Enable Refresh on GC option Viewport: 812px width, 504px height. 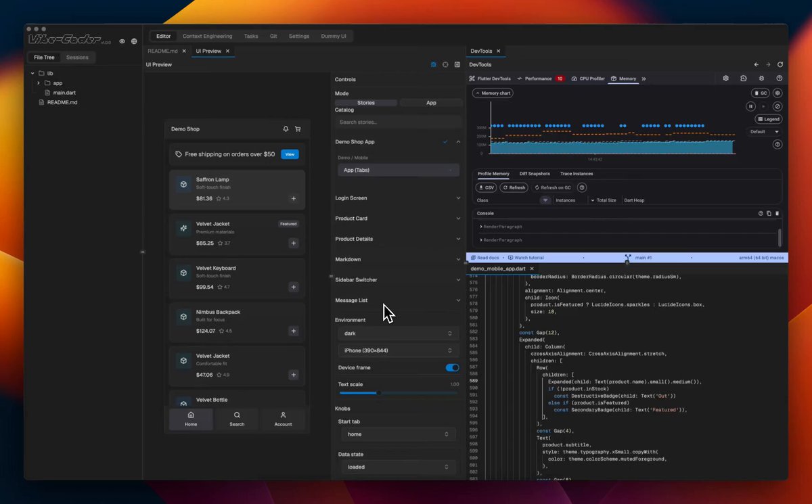(x=553, y=187)
